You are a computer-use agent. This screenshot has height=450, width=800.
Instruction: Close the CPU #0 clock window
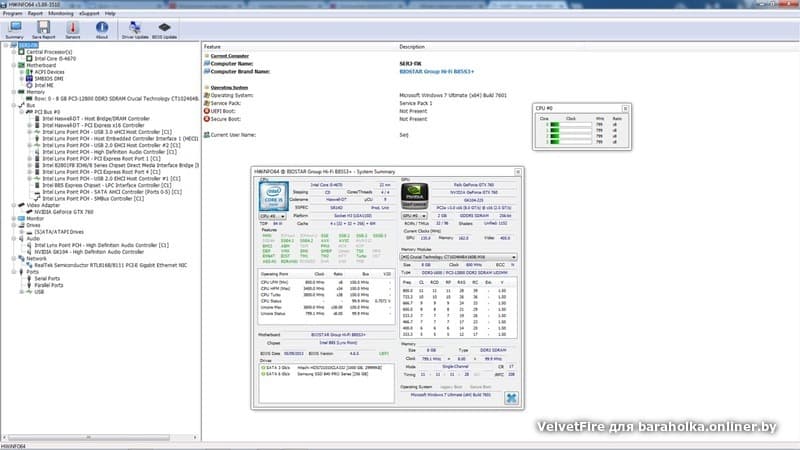pos(625,108)
